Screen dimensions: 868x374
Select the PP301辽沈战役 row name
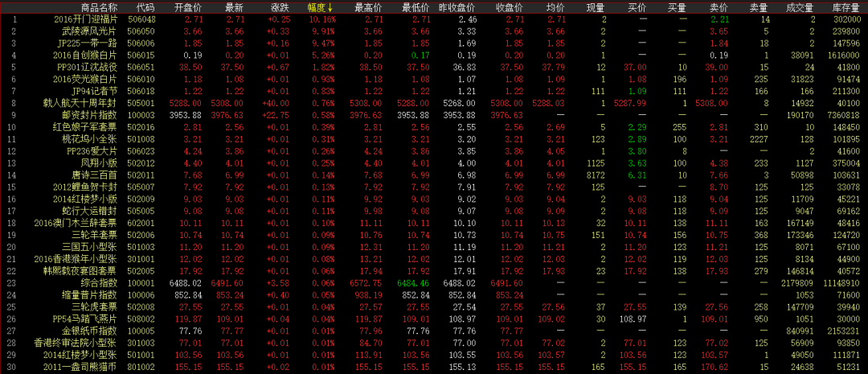pos(88,68)
